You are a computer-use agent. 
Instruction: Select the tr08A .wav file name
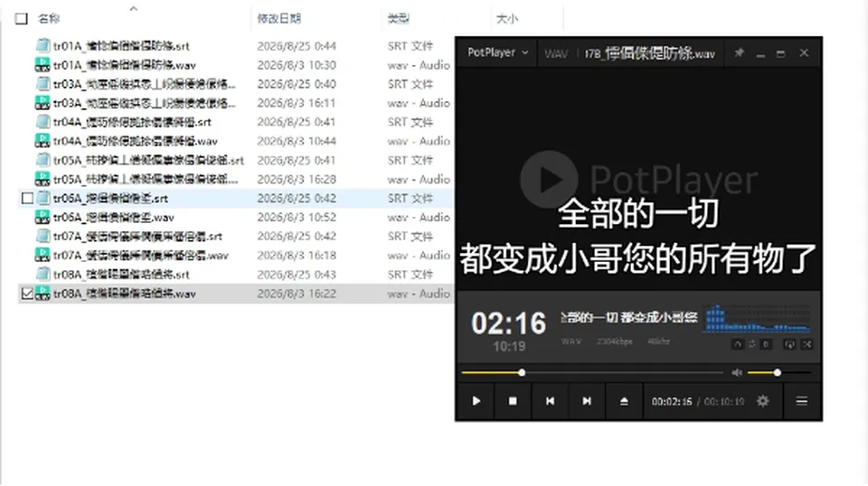tap(125, 294)
